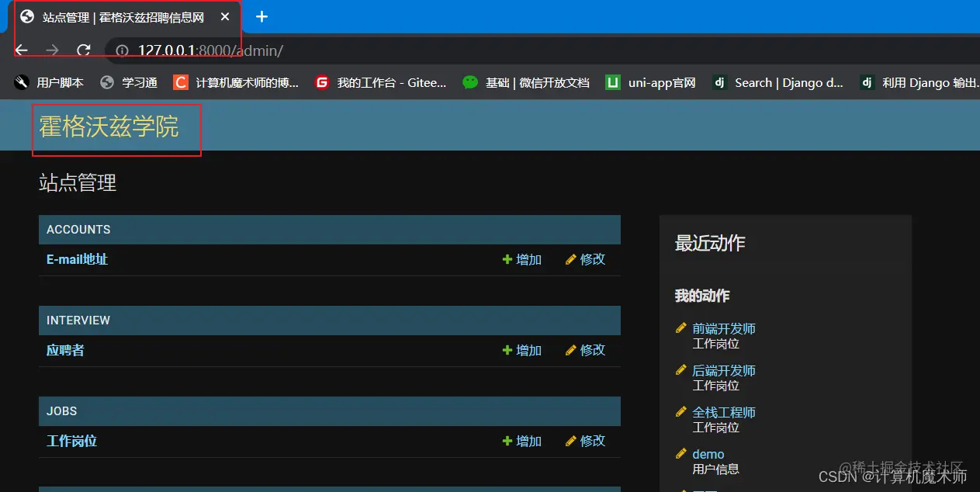Click the address bar showing 127.0.0.1:8000/admin/
Viewport: 980px width, 492px height.
(x=543, y=51)
